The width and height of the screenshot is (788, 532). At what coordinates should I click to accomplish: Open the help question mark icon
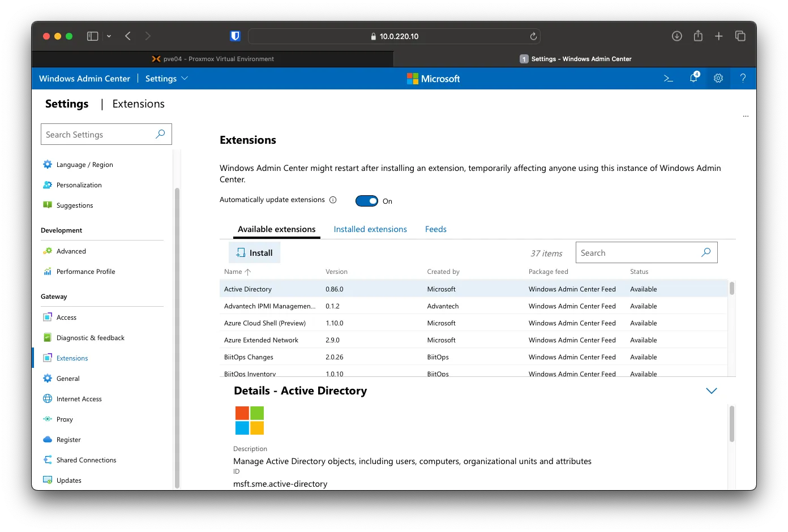click(743, 79)
